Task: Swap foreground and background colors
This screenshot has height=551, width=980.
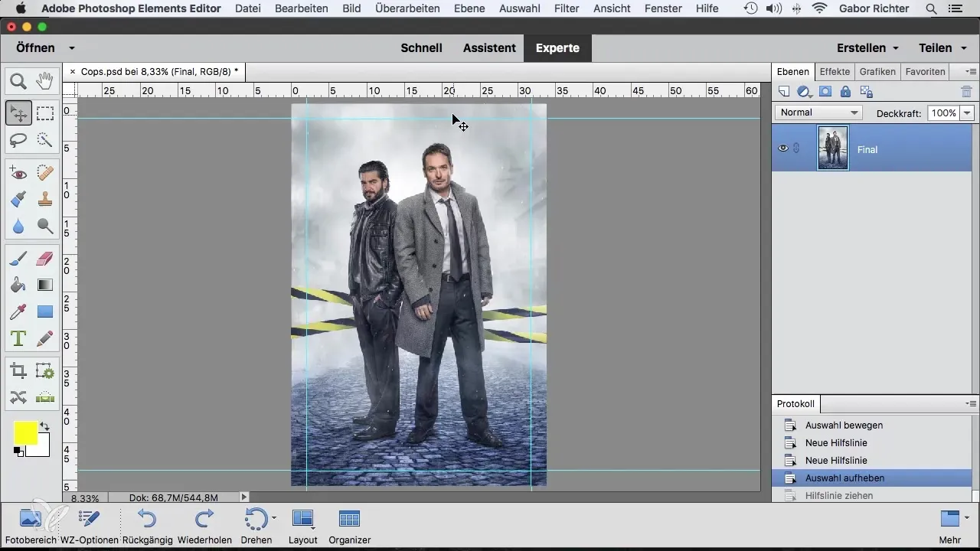Action: point(44,426)
